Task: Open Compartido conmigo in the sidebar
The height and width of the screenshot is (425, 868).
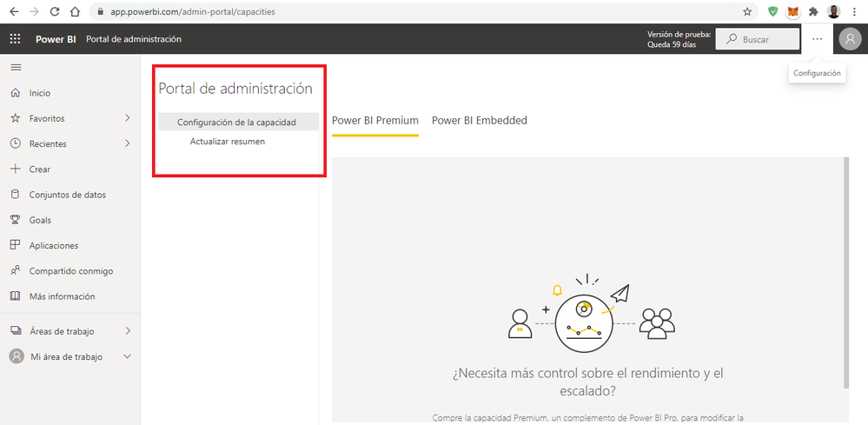Action: click(x=70, y=271)
